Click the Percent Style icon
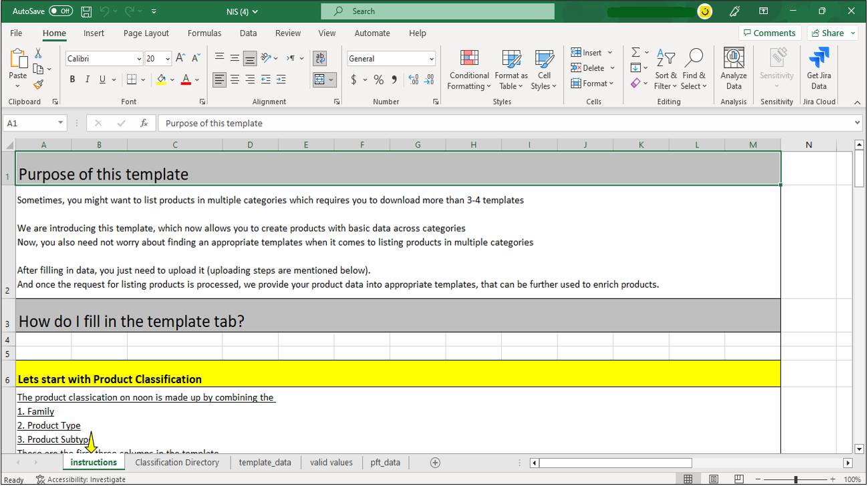 click(379, 80)
